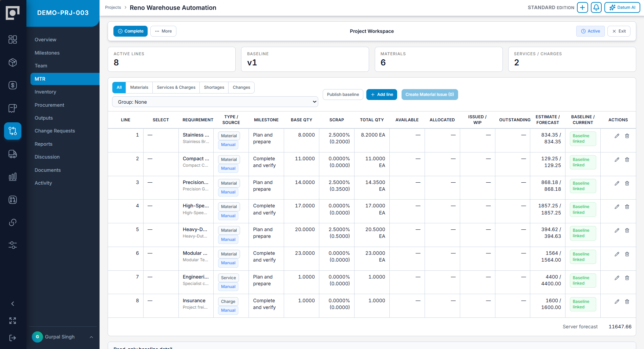Switch to Services & Charges tab
Screen dimensions: 644x349
click(x=176, y=87)
